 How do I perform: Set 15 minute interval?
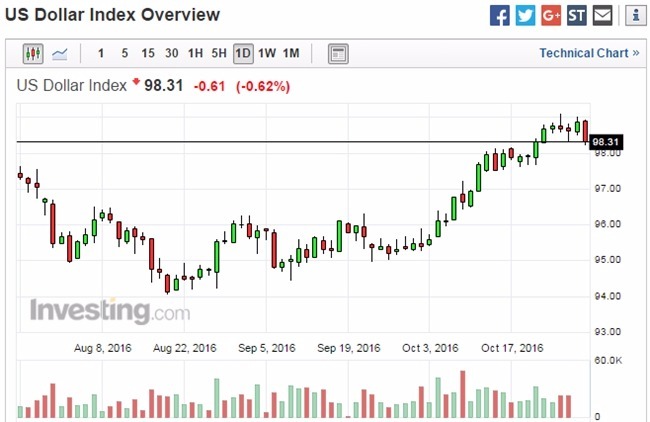tap(148, 53)
